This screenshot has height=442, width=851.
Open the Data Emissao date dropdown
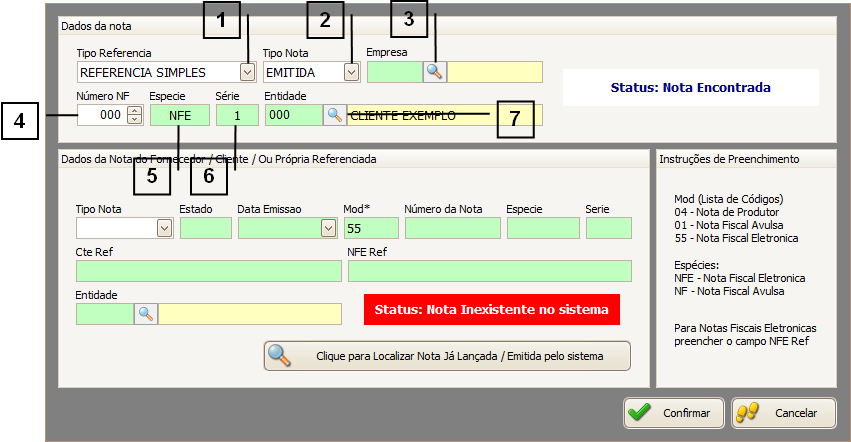328,228
